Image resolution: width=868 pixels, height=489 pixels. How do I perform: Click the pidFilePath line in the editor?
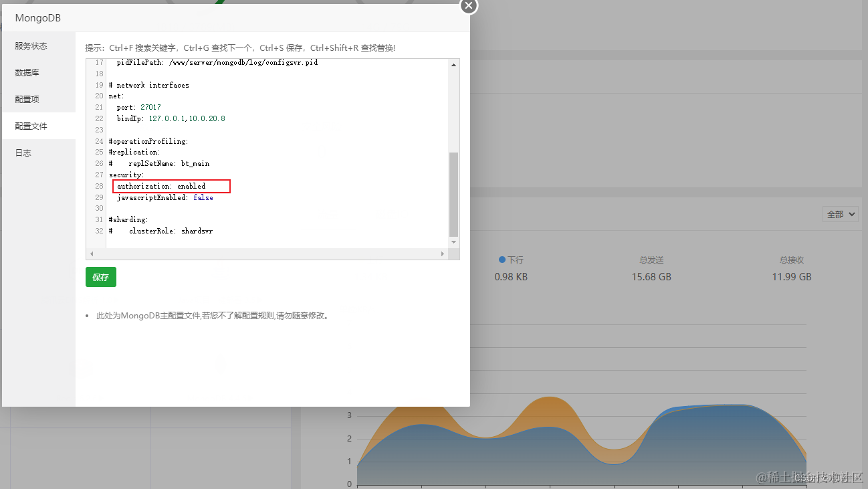point(217,62)
